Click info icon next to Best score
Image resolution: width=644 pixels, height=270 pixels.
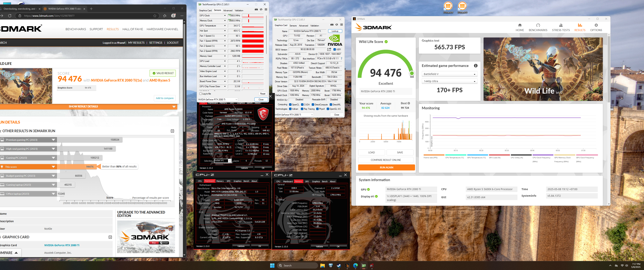click(409, 103)
